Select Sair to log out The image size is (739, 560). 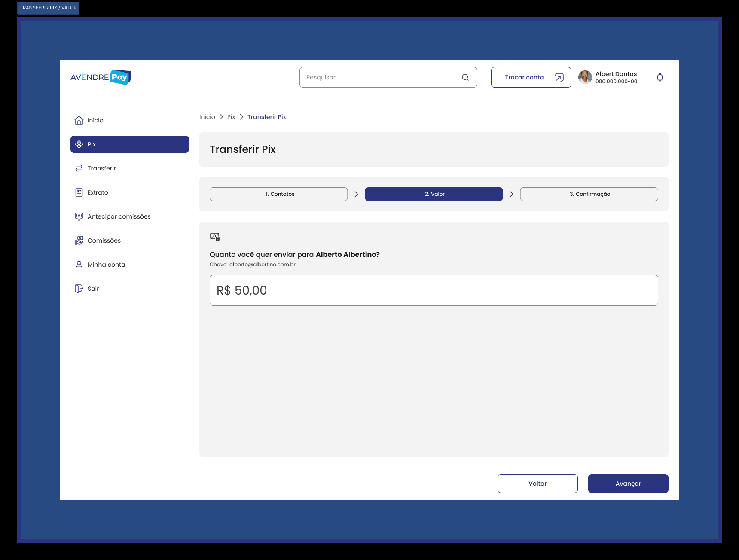click(x=130, y=289)
